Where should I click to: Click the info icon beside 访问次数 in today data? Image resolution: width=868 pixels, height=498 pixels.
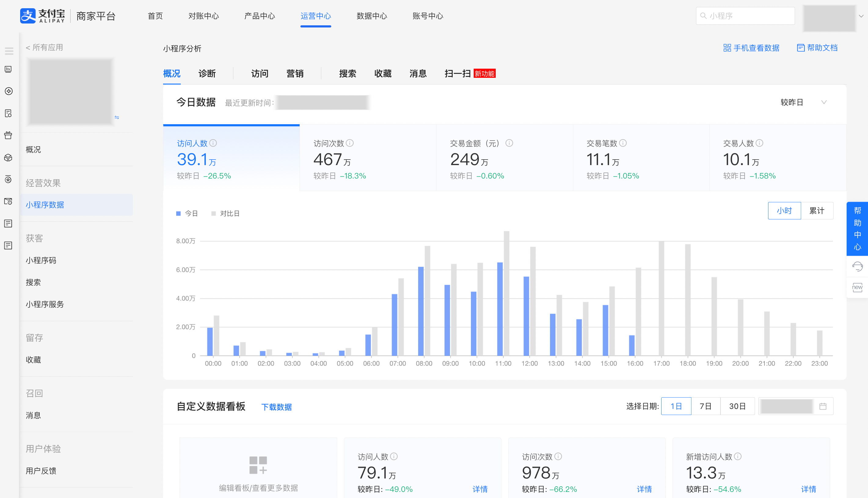[350, 143]
